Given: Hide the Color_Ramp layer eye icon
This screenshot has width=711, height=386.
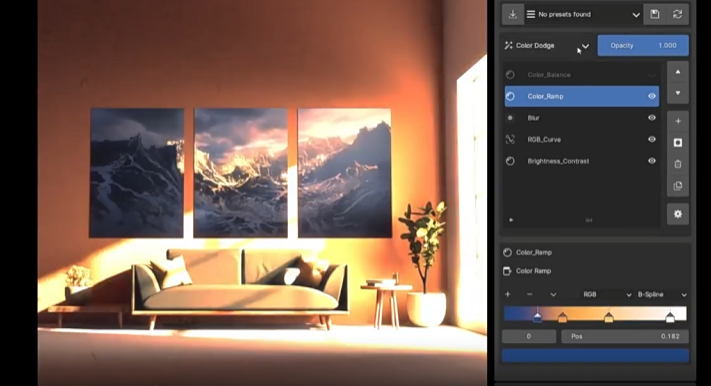Looking at the screenshot, I should (652, 96).
